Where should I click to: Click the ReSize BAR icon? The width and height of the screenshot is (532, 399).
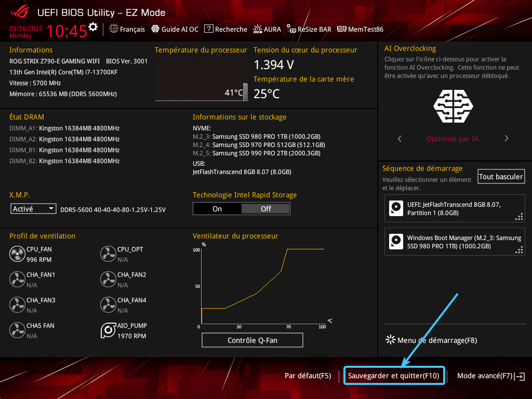tap(291, 29)
